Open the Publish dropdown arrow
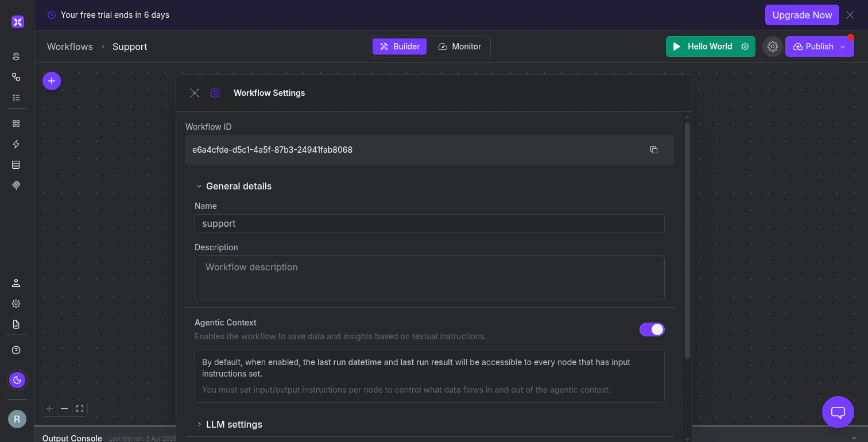The image size is (868, 442). tap(843, 46)
